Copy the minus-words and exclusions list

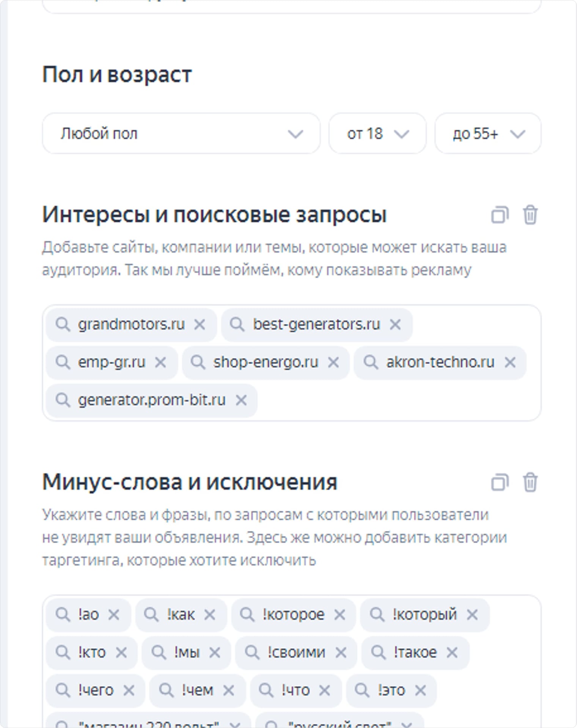click(500, 483)
